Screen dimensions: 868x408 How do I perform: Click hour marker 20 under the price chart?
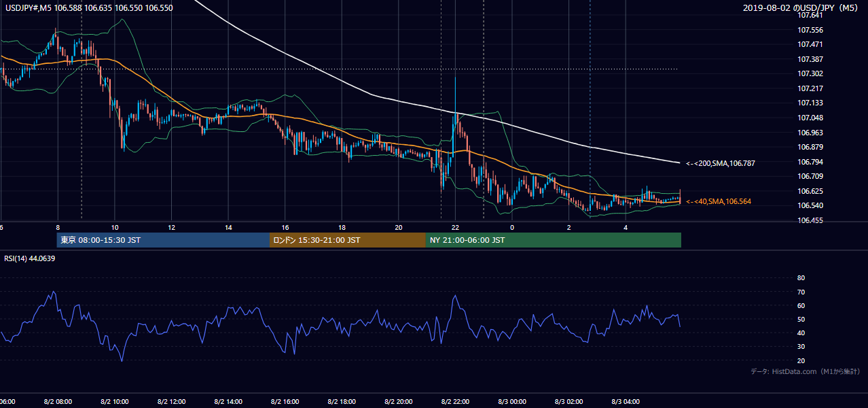(x=399, y=227)
